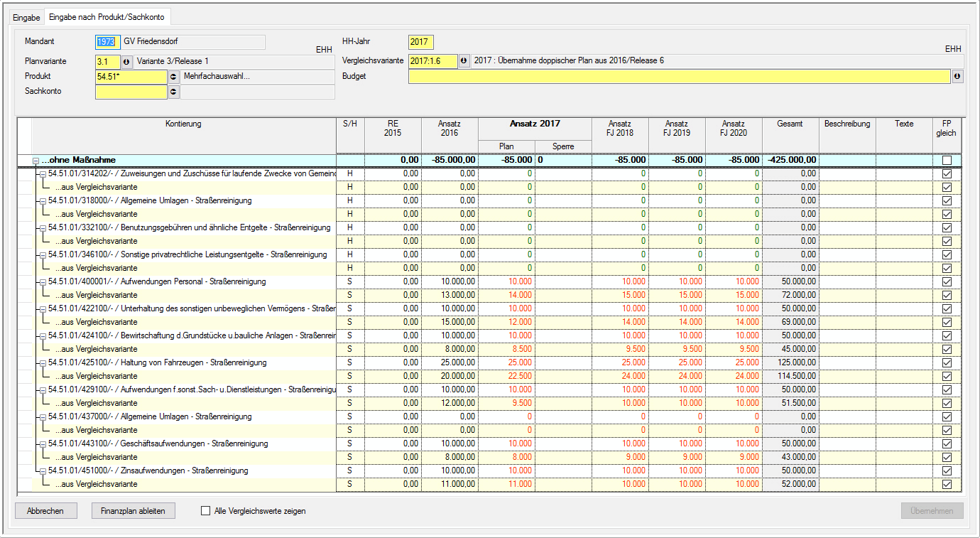Select 'Eingabe nach Produkt/Sachkonto' tab
The image size is (980, 538).
tap(107, 17)
